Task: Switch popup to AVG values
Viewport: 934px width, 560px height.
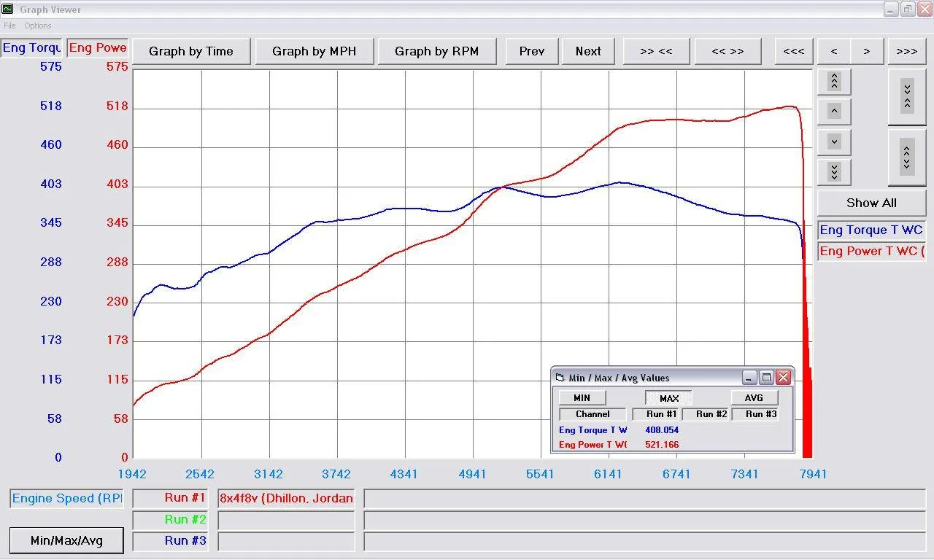Action: tap(754, 398)
